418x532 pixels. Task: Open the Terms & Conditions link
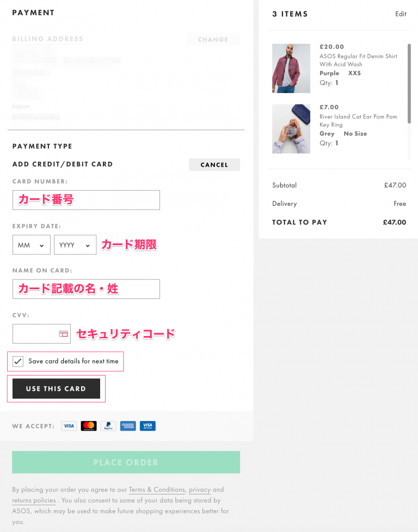(157, 490)
